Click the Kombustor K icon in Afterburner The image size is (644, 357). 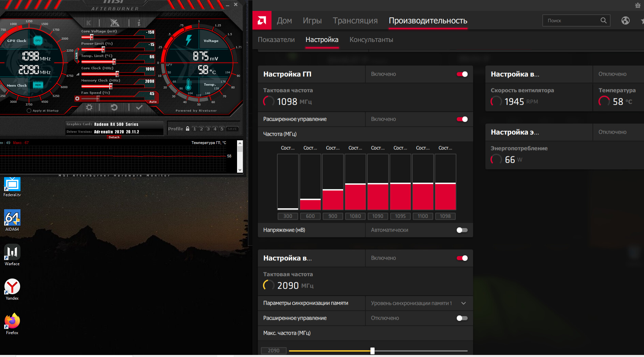click(89, 23)
